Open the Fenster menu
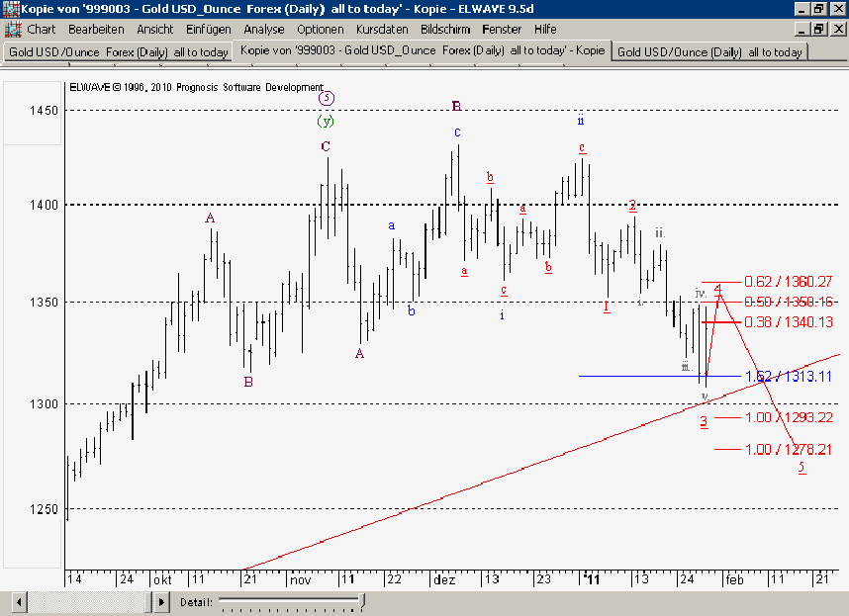 pyautogui.click(x=502, y=30)
